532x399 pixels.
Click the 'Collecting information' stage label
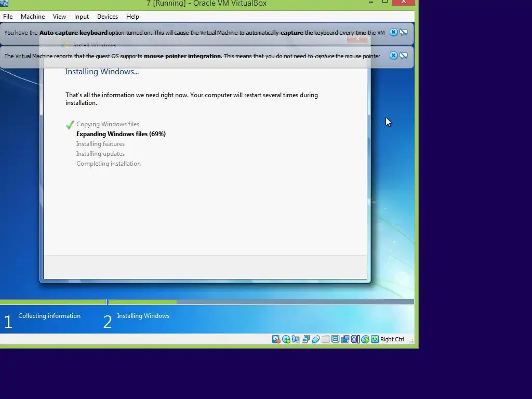49,316
